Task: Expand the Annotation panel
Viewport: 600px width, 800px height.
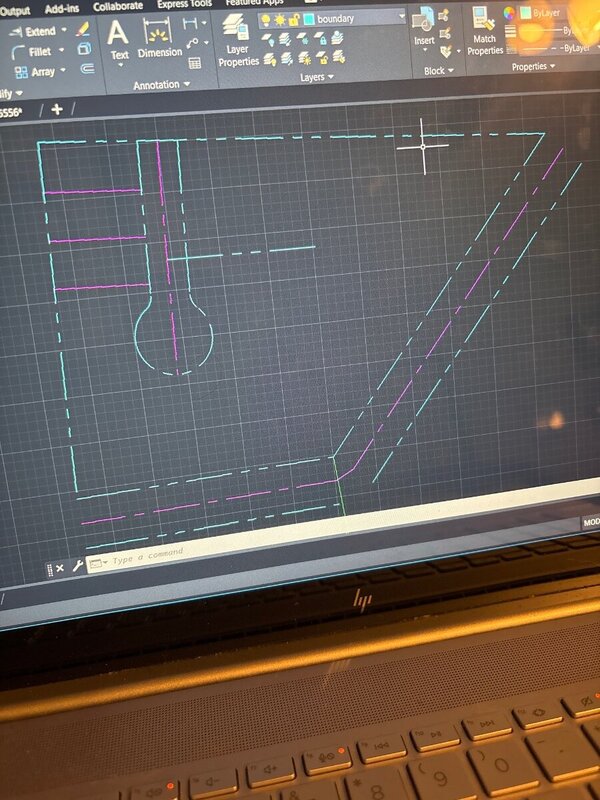Action: click(x=162, y=85)
